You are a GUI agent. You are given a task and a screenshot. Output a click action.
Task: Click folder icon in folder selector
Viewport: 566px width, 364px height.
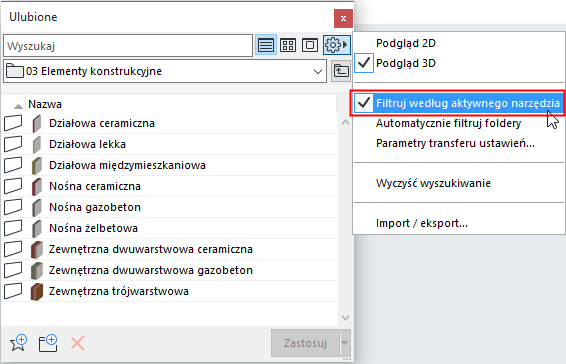click(15, 71)
